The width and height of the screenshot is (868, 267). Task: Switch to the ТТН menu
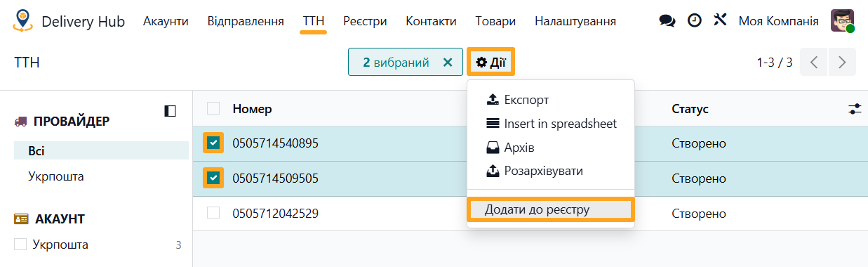(x=314, y=21)
